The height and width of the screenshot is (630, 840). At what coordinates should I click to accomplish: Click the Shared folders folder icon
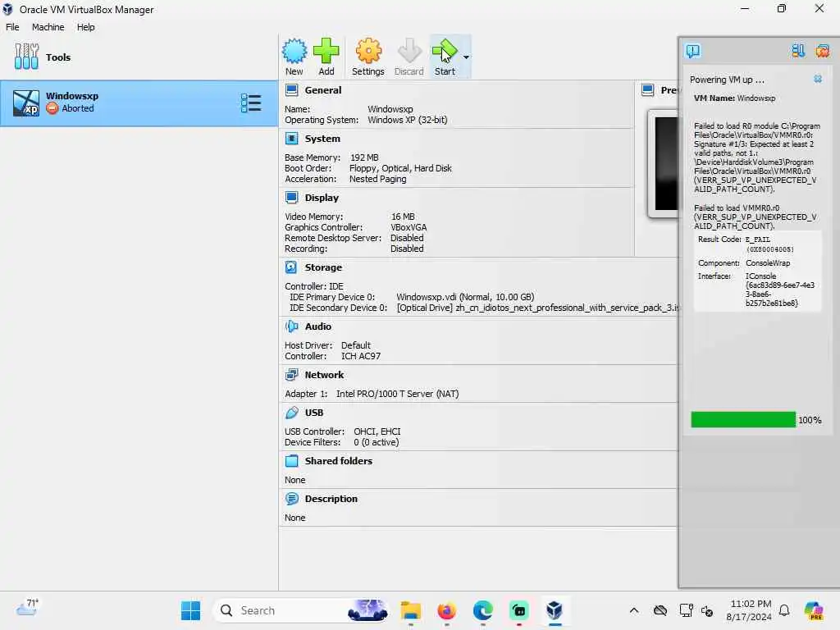click(291, 461)
